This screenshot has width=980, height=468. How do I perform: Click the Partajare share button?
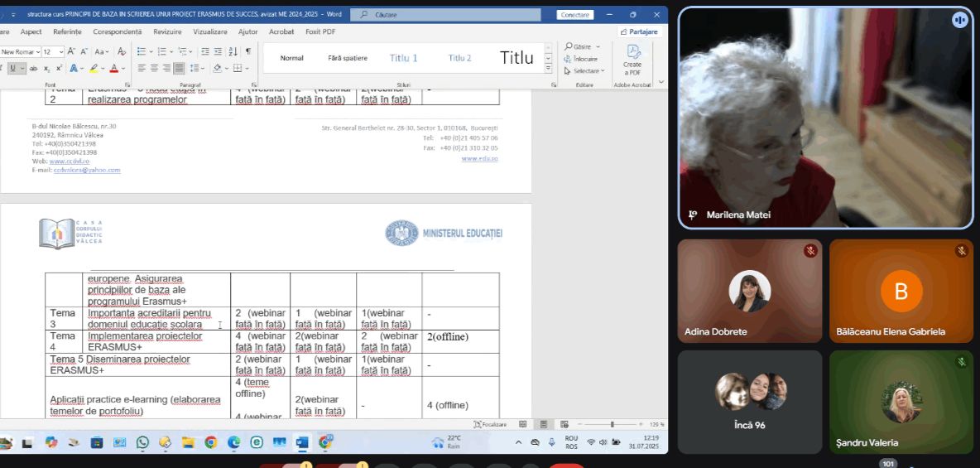tap(638, 31)
